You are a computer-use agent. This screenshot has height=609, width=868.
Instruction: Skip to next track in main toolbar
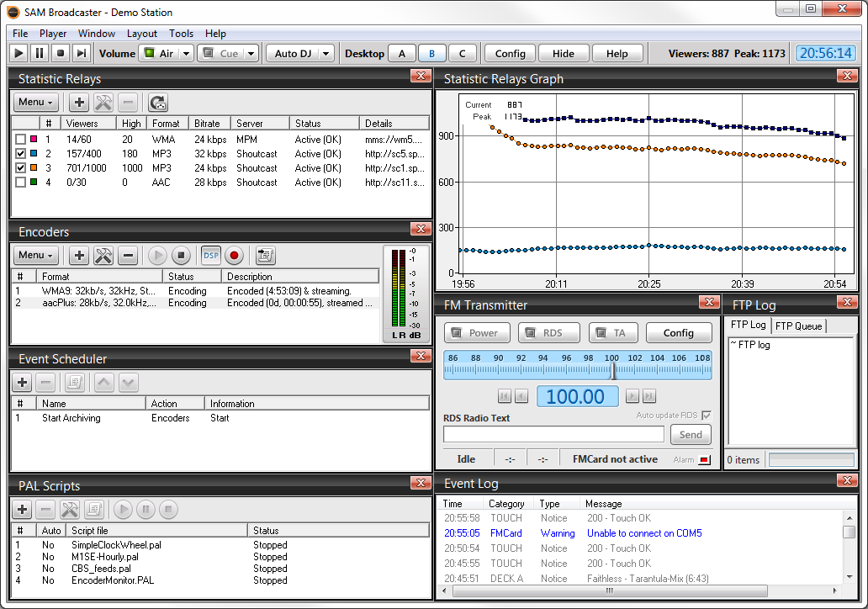coord(81,54)
